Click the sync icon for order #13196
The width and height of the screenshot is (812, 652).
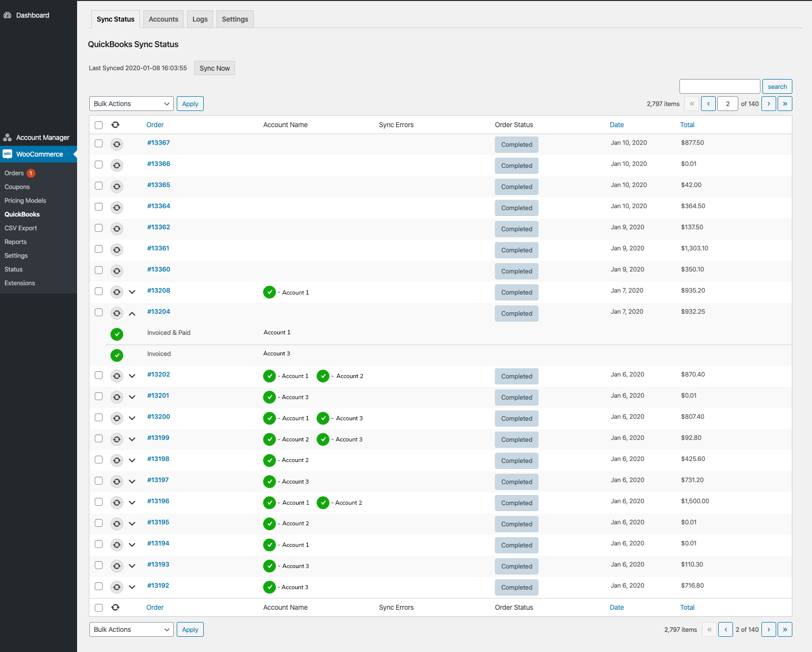(x=117, y=503)
